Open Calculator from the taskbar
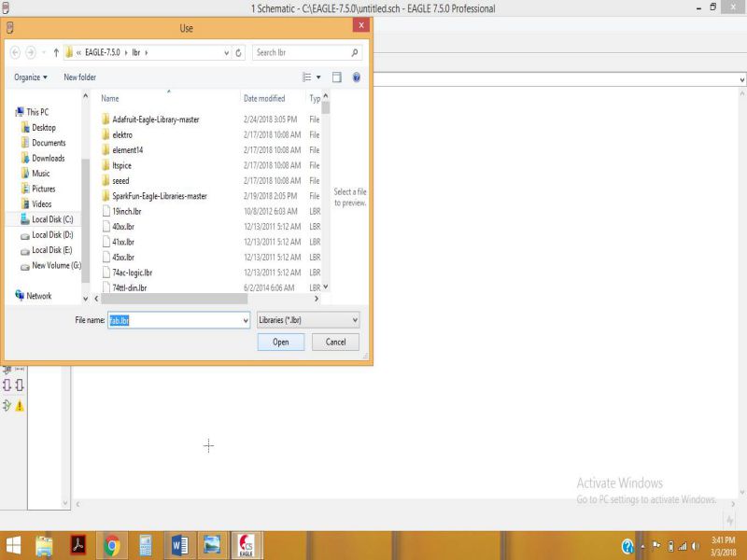This screenshot has height=560, width=747. point(146,546)
